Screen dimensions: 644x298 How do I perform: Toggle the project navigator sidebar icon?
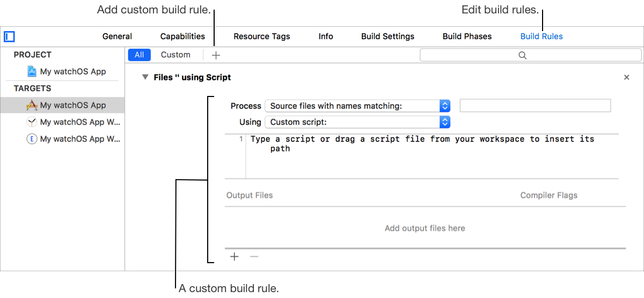click(9, 36)
